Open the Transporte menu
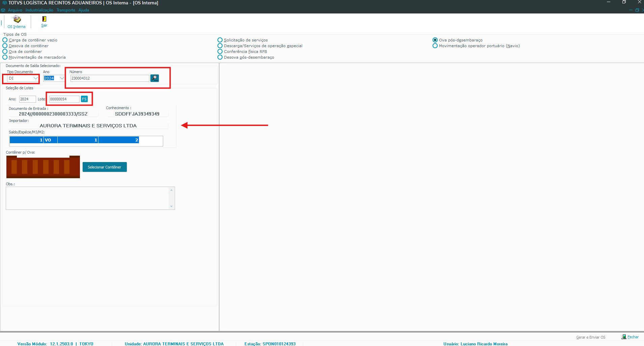The width and height of the screenshot is (644, 346). click(66, 10)
